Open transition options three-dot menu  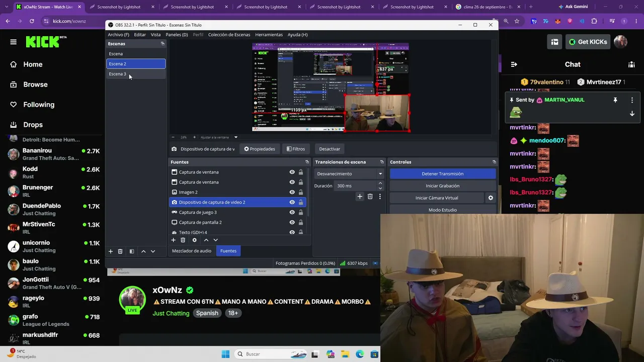point(380,197)
